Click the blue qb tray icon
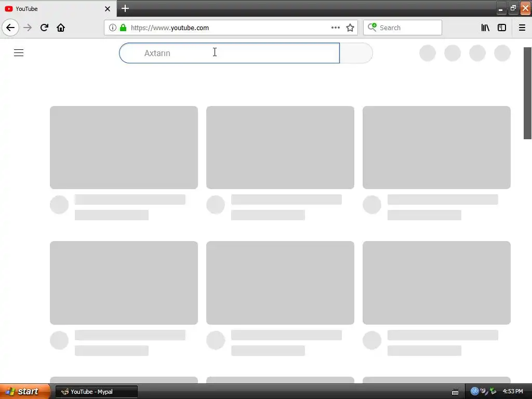This screenshot has width=532, height=399. point(475,391)
